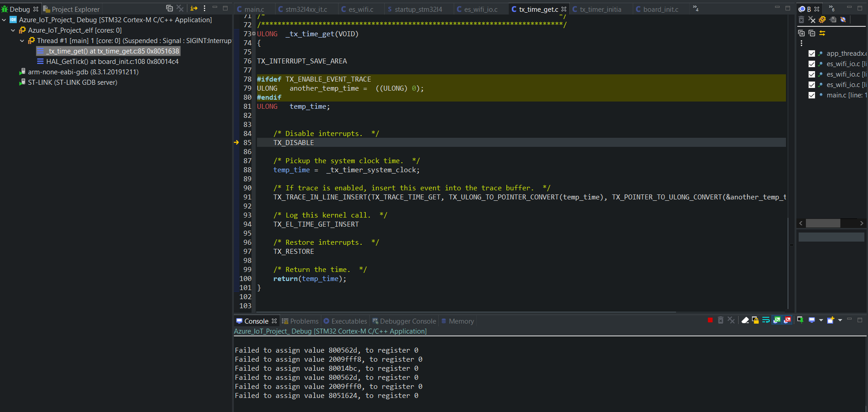Uncheck the third es_wifi_io.c breakpoint

pyautogui.click(x=812, y=85)
